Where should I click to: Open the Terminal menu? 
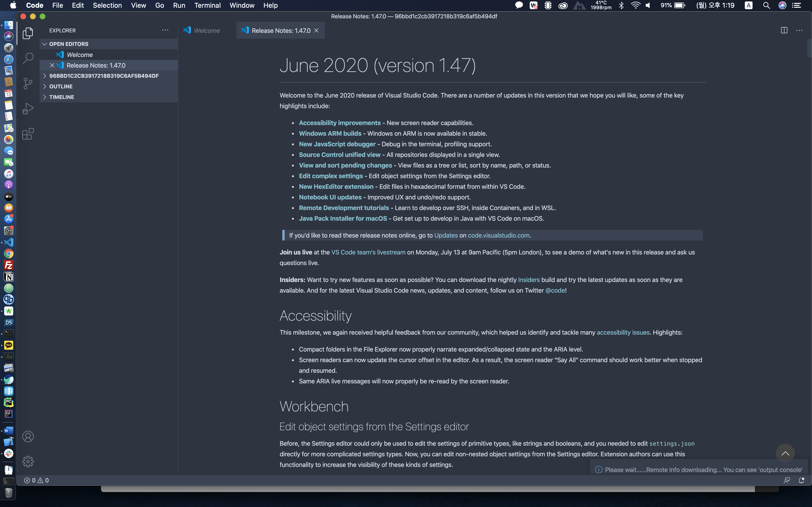pos(207,5)
